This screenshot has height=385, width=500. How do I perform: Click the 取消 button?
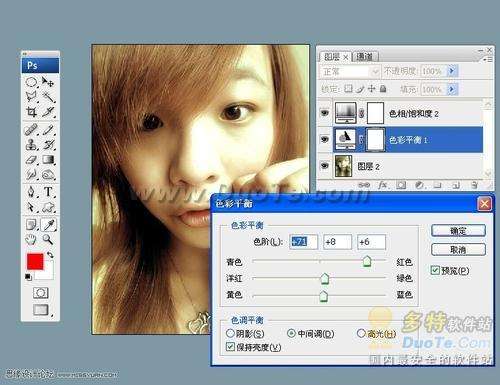pos(458,249)
